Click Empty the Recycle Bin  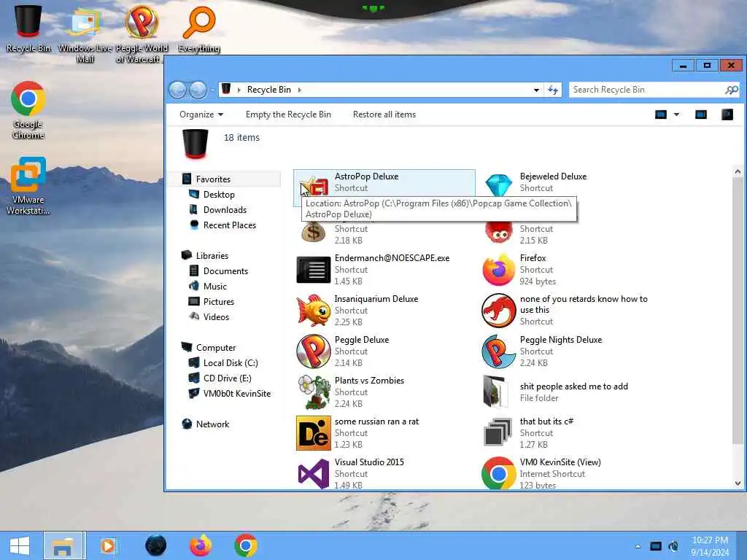click(288, 114)
